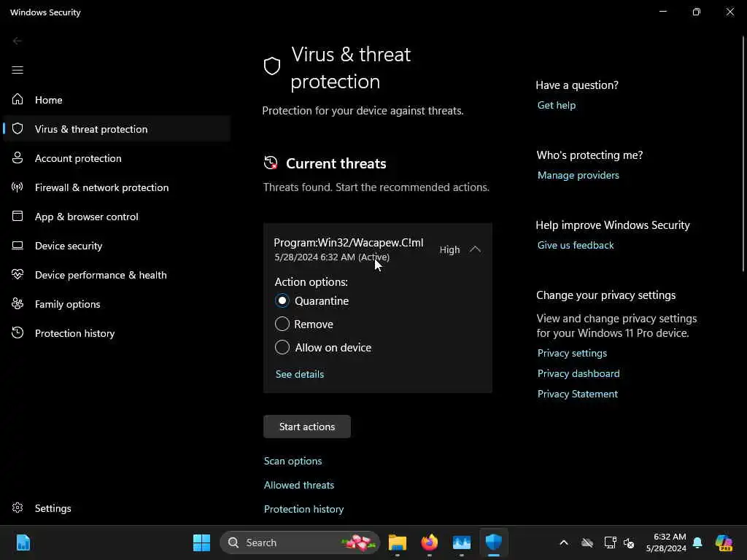Image resolution: width=747 pixels, height=560 pixels.
Task: Select the Remove radio option
Action: pos(282,324)
